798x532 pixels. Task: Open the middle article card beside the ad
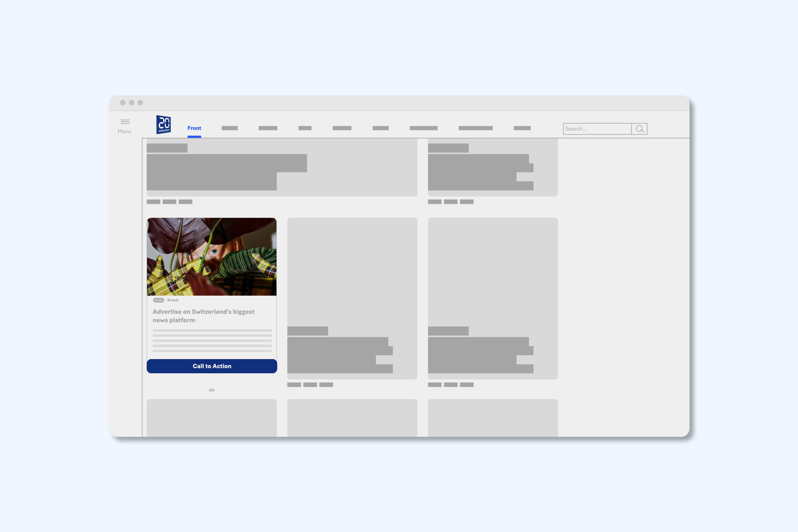pos(352,298)
